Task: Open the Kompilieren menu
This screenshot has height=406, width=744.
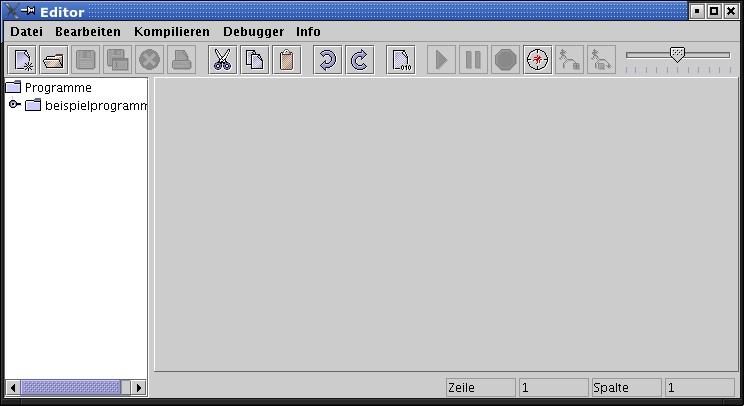Action: (171, 31)
